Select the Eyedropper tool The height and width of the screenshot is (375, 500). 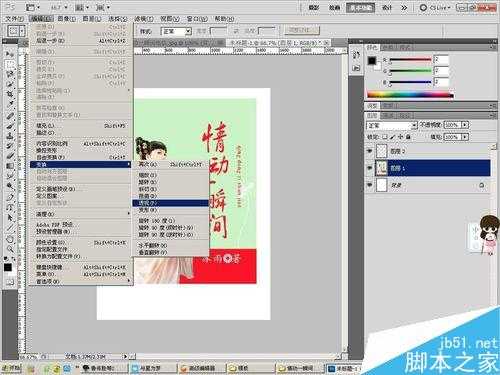(10, 105)
